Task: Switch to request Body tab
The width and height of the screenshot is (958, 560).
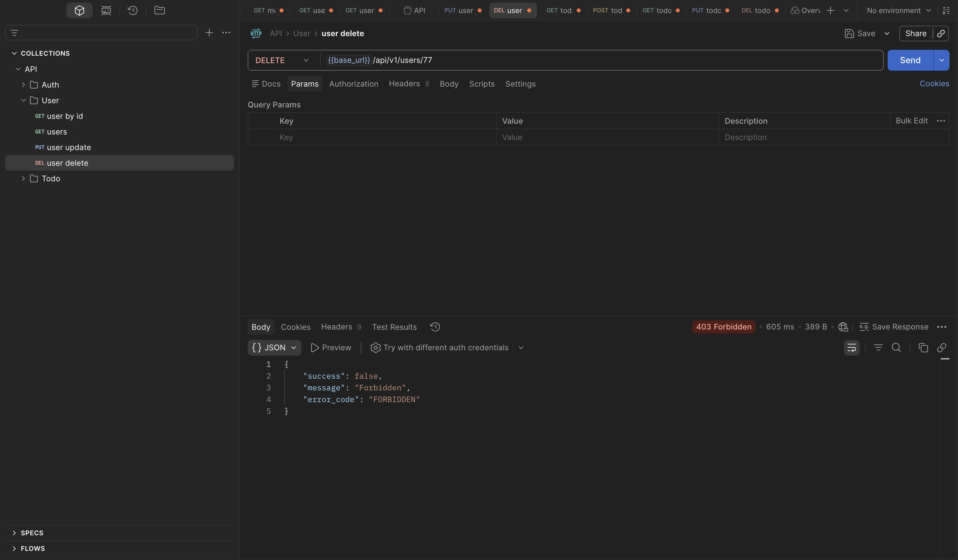Action: pos(449,84)
